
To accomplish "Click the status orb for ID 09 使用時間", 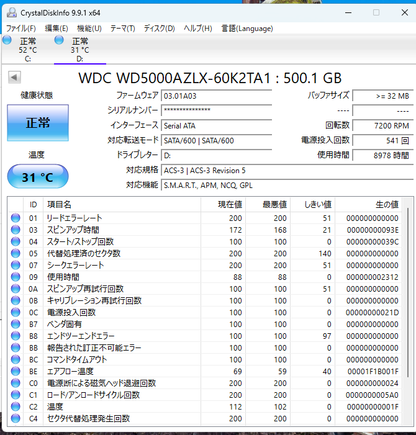I will 15,277.
